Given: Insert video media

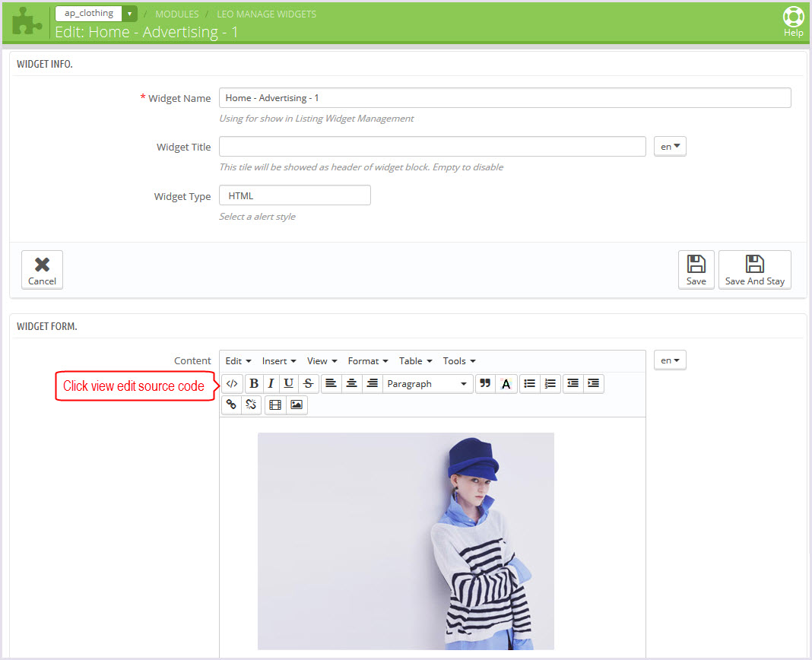Looking at the screenshot, I should 275,405.
